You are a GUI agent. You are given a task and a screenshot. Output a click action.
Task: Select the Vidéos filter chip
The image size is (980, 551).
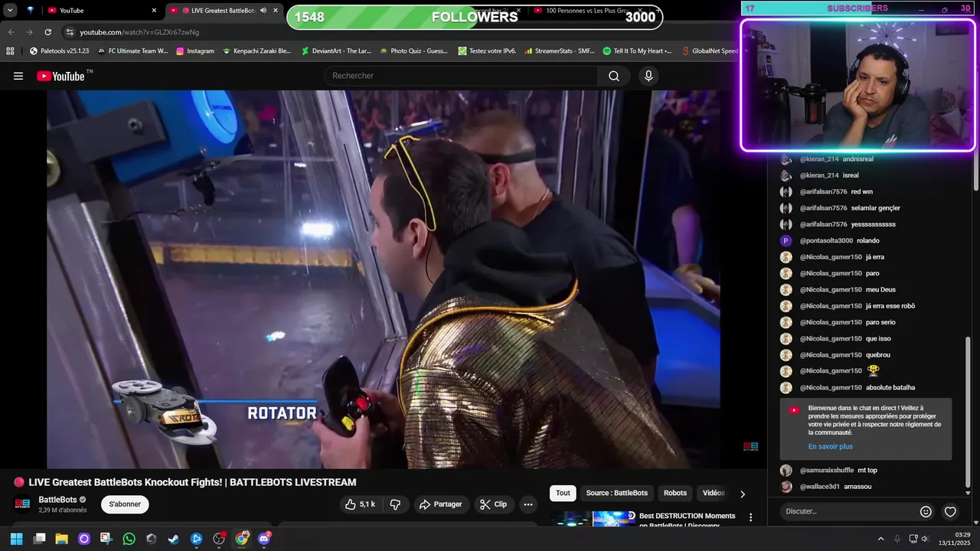(714, 493)
